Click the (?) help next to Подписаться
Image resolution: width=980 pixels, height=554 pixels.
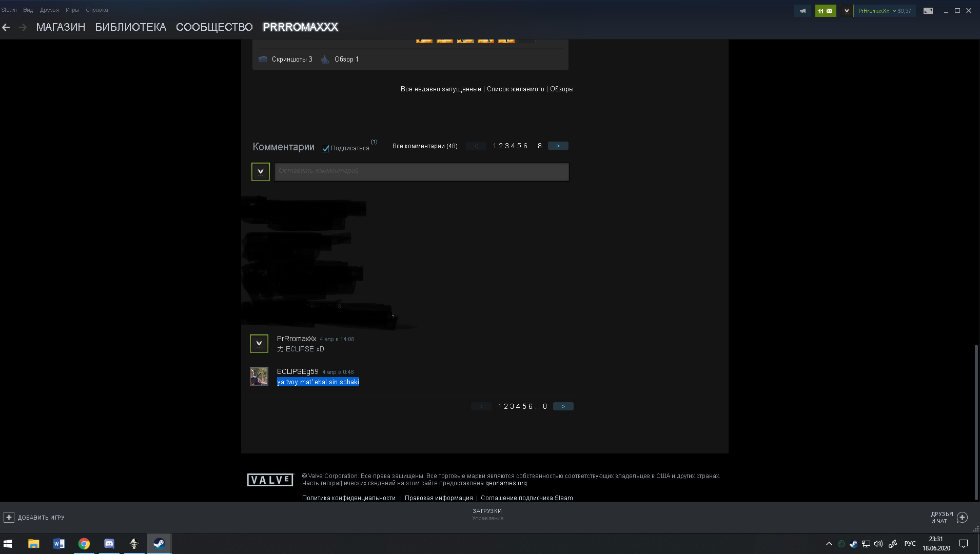[x=374, y=142]
